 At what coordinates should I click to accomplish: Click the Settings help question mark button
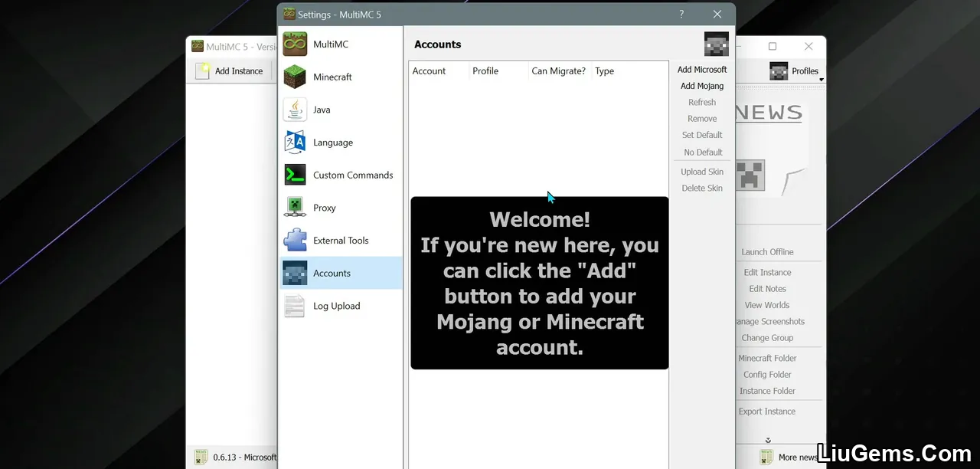[681, 14]
